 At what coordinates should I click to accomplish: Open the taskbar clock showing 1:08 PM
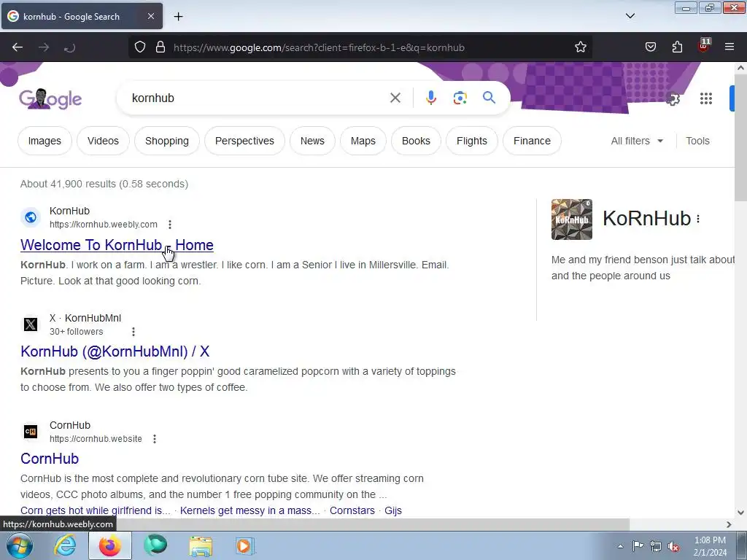tap(710, 546)
